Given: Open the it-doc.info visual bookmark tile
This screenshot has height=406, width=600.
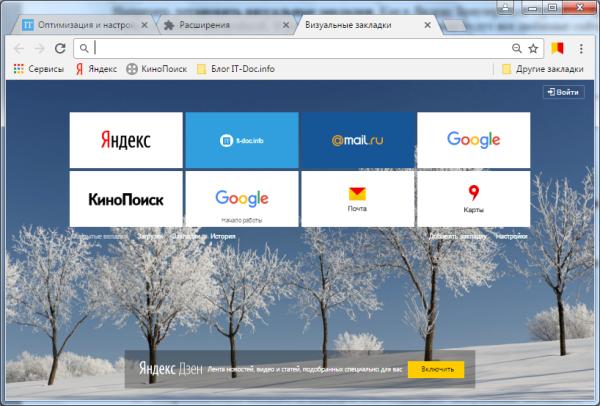Looking at the screenshot, I should (242, 140).
